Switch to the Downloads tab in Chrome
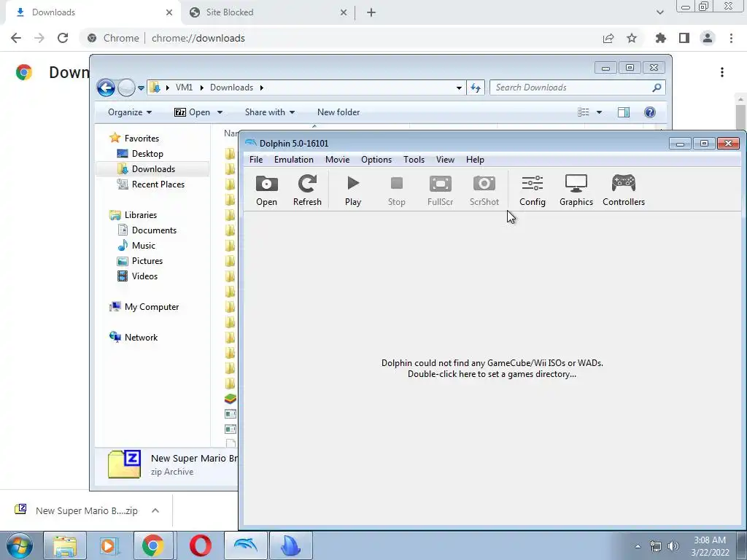Viewport: 747px width, 560px height. point(90,12)
